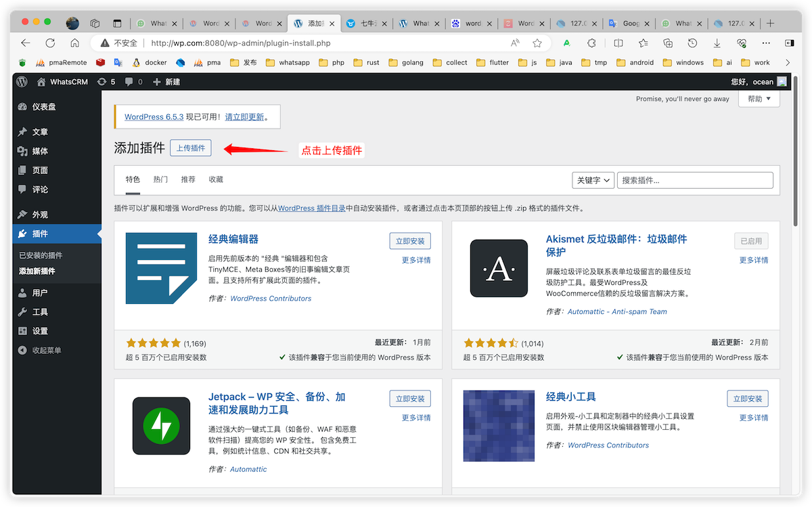812x507 pixels.
Task: Open 外观 in the sidebar menu
Action: click(x=57, y=215)
